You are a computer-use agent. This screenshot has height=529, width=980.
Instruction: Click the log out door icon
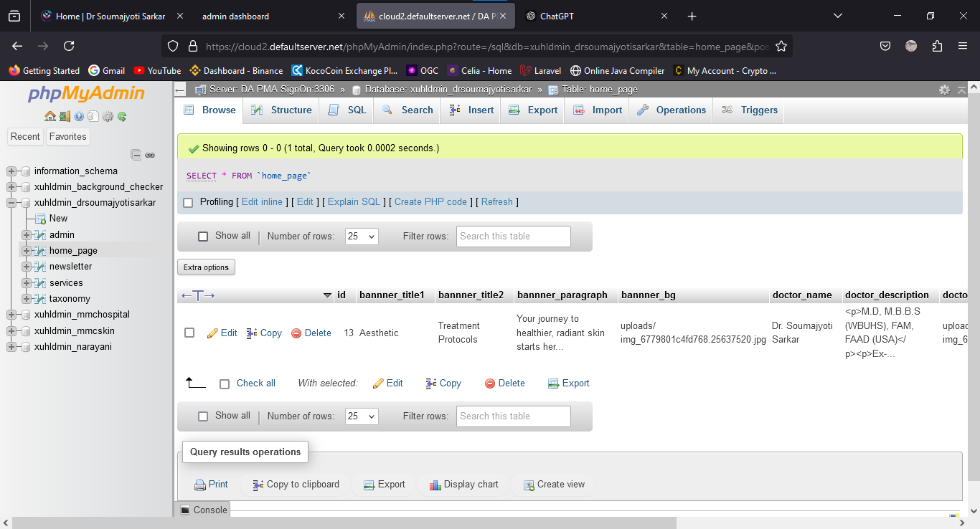(x=65, y=116)
